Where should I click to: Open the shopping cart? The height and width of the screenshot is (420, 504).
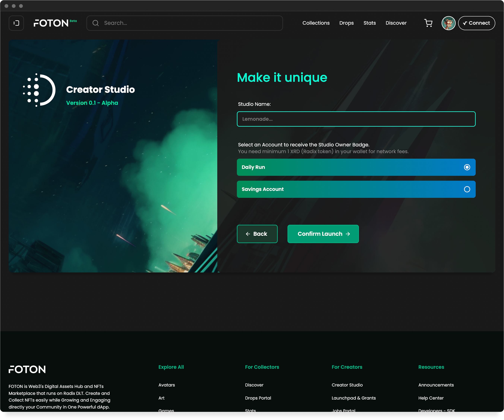pyautogui.click(x=428, y=23)
